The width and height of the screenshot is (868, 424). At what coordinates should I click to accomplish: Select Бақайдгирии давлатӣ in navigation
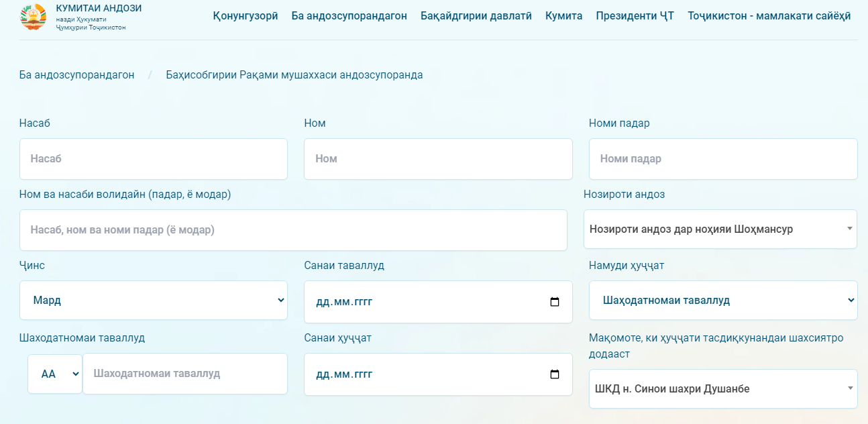476,16
